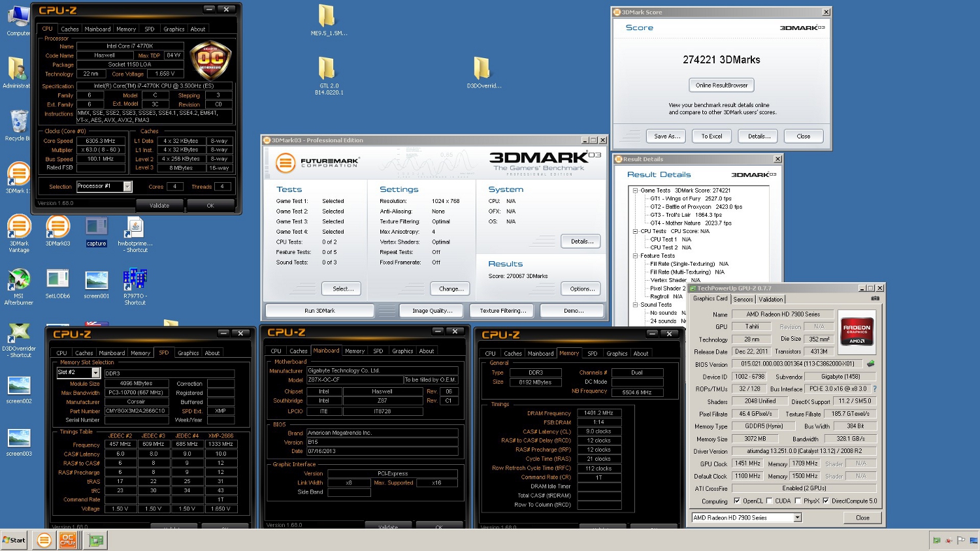Open the R797TO shortcut icon
Viewport: 980px width, 551px height.
(135, 287)
